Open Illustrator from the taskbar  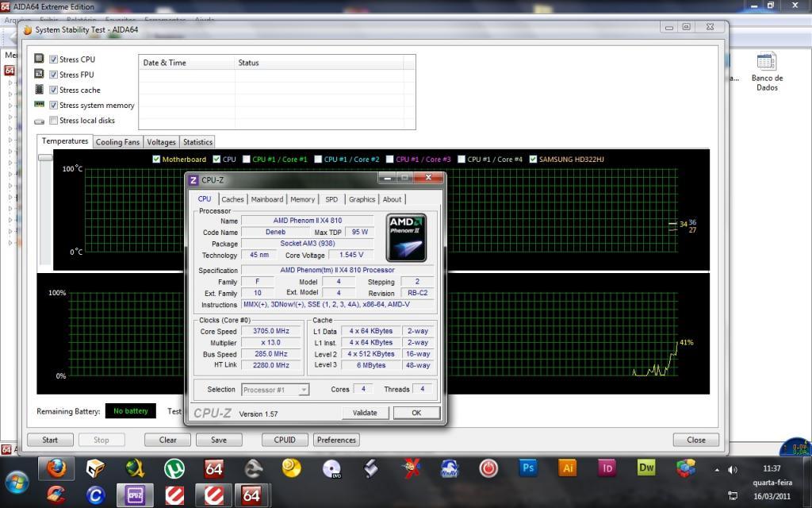(567, 468)
